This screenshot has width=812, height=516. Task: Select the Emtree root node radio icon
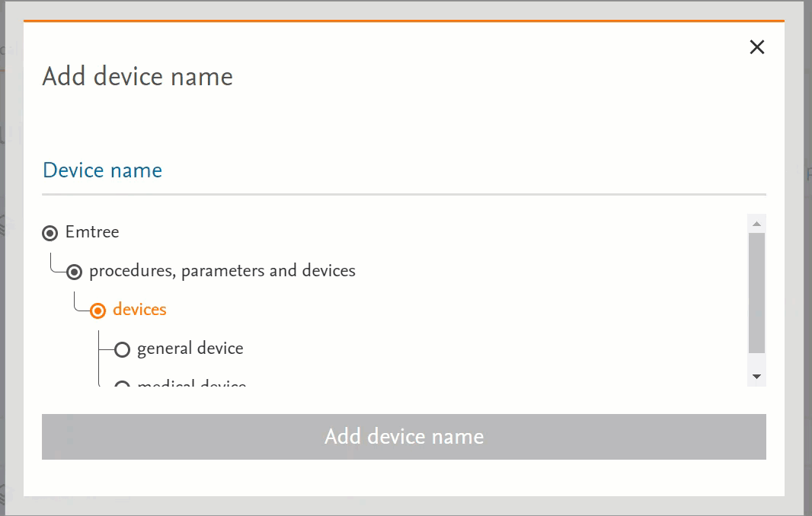50,233
